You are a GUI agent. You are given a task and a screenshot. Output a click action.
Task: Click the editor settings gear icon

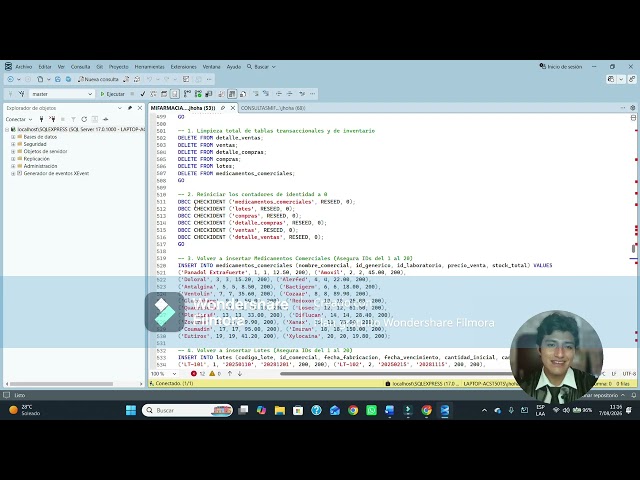click(633, 108)
